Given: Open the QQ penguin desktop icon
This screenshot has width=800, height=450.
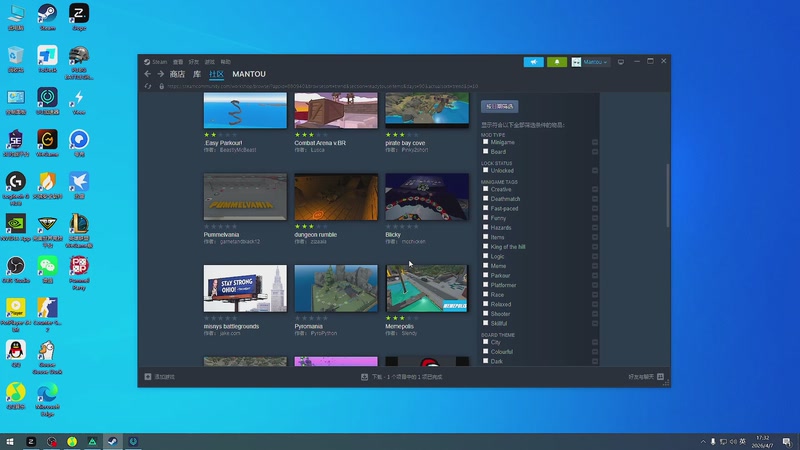Looking at the screenshot, I should 16,353.
